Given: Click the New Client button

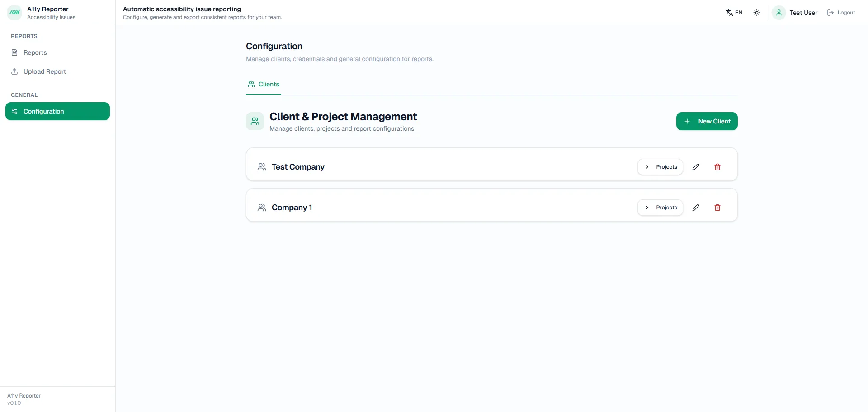Looking at the screenshot, I should pos(707,121).
